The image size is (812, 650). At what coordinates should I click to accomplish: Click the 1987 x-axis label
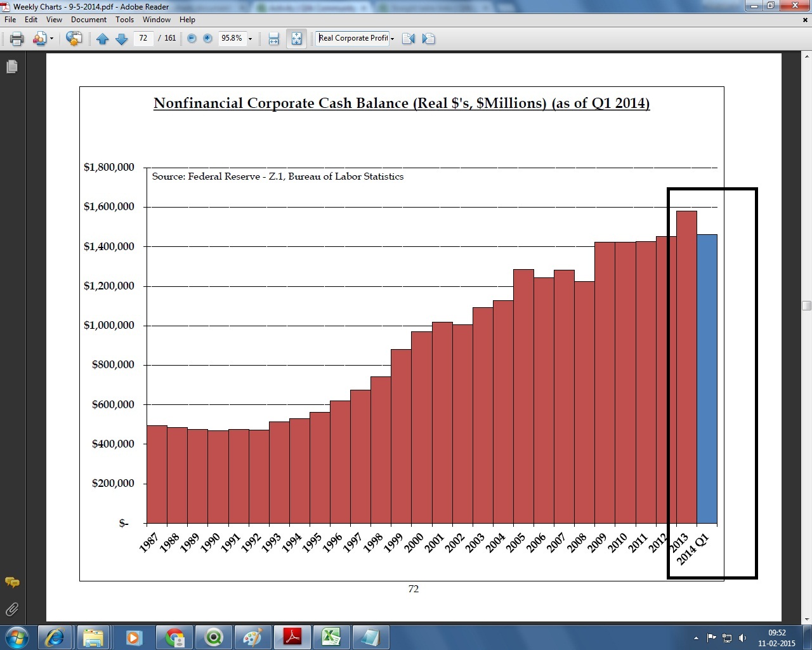[150, 542]
